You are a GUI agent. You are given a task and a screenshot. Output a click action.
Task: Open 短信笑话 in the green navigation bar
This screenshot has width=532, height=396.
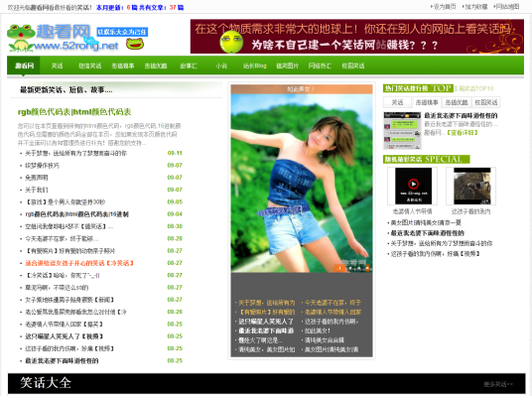(90, 66)
